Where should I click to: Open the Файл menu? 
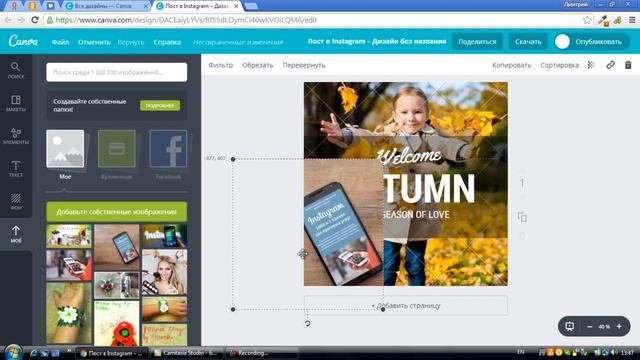coord(60,42)
